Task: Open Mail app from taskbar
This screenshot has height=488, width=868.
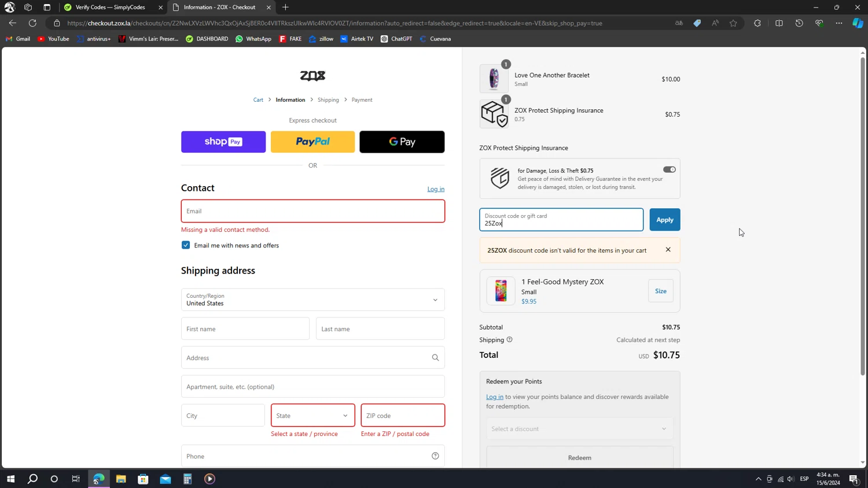Action: pyautogui.click(x=165, y=479)
